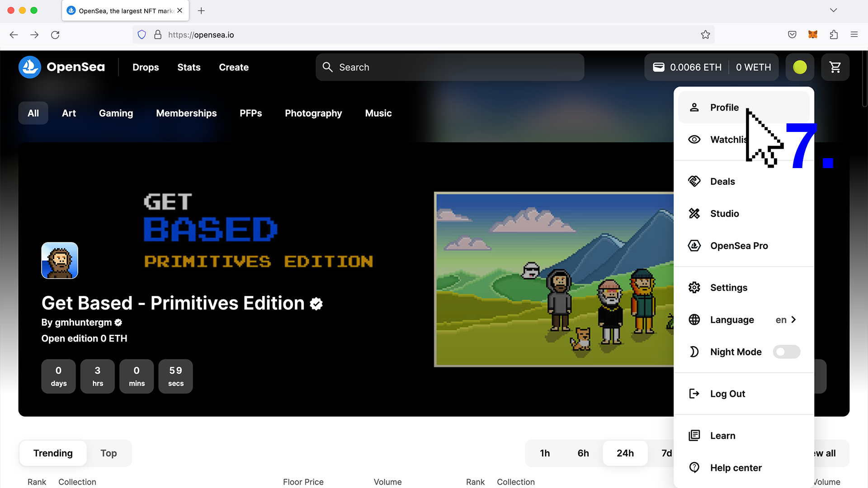
Task: Click the wallet balance card icon
Action: (x=659, y=67)
